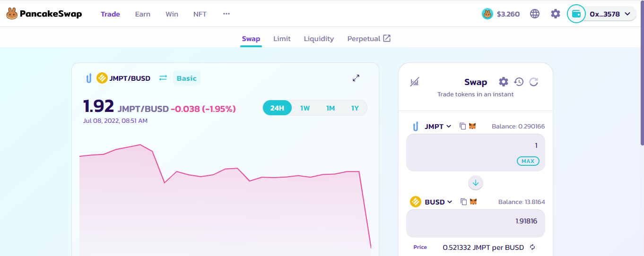Copy BUSD token address
This screenshot has width=644, height=256.
(x=464, y=202)
